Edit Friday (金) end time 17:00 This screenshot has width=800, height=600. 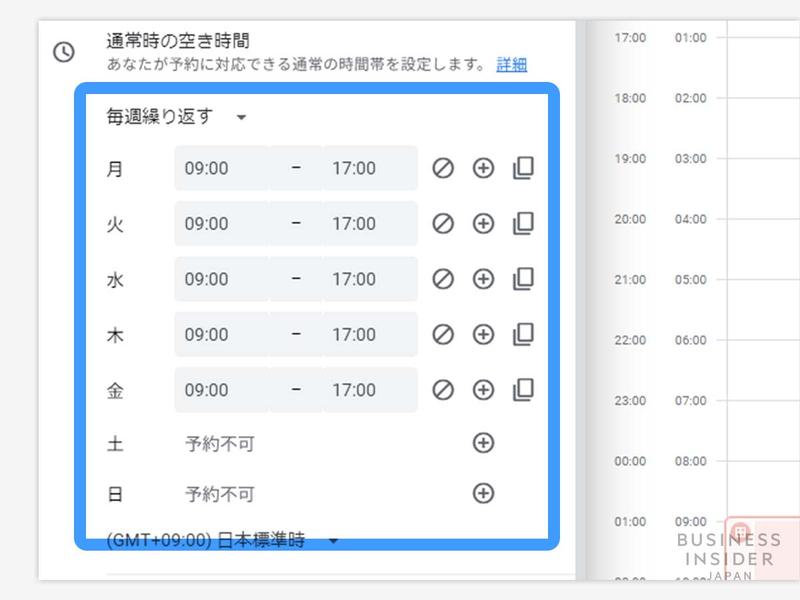[370, 390]
